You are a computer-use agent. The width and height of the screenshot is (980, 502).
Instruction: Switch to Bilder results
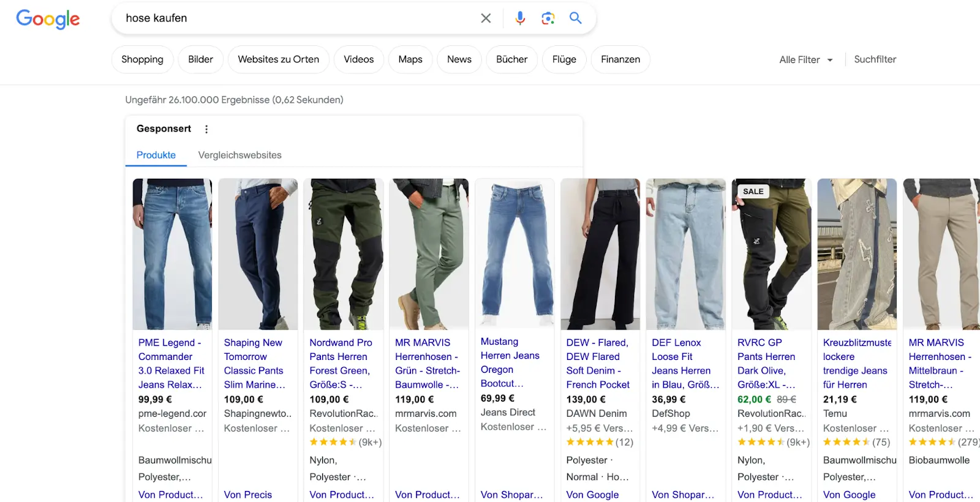pos(200,59)
